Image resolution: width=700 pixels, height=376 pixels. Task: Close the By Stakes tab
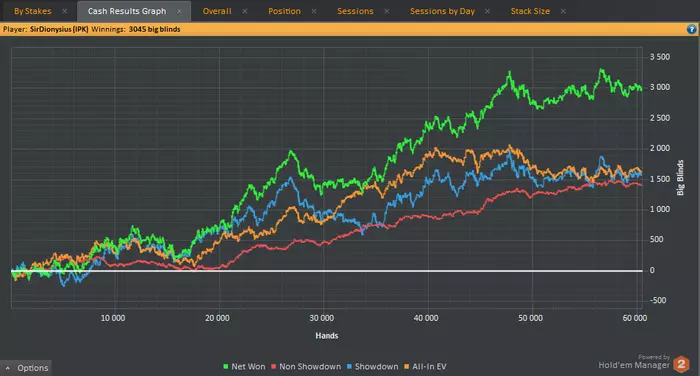click(x=65, y=11)
